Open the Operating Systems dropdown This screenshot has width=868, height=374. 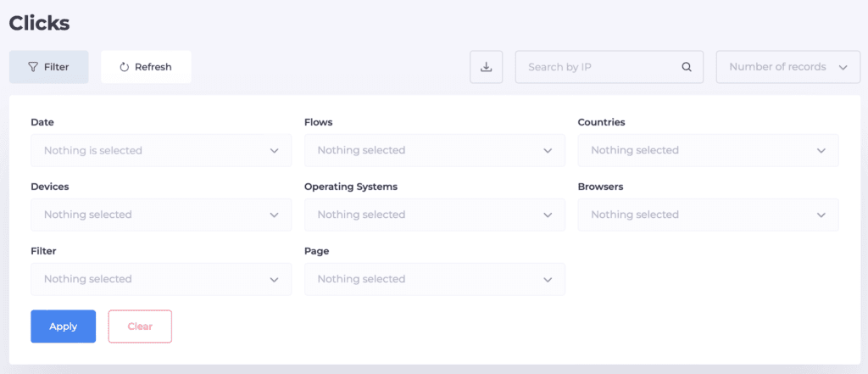coord(434,215)
